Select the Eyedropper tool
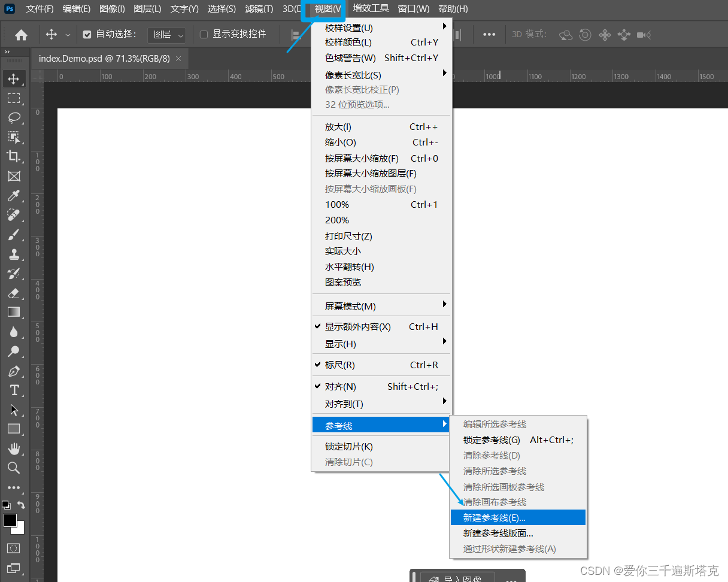The image size is (728, 582). (14, 196)
